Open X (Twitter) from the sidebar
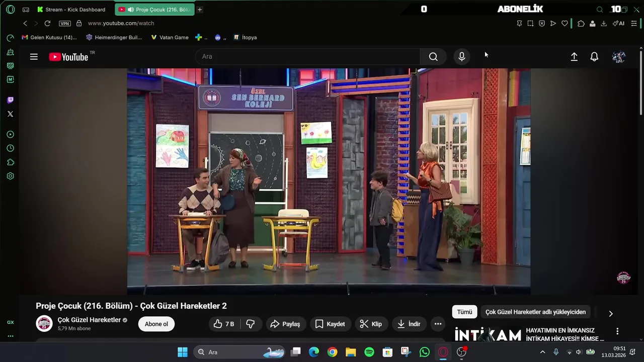 tap(10, 114)
